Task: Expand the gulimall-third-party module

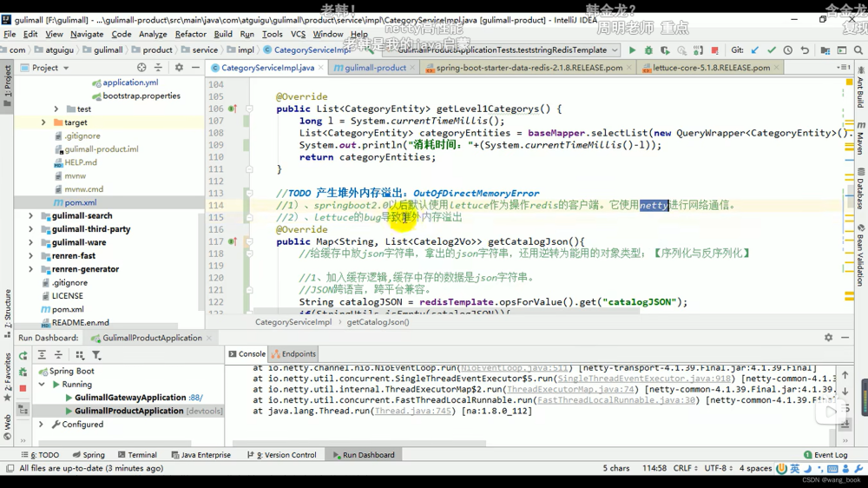Action: [30, 228]
